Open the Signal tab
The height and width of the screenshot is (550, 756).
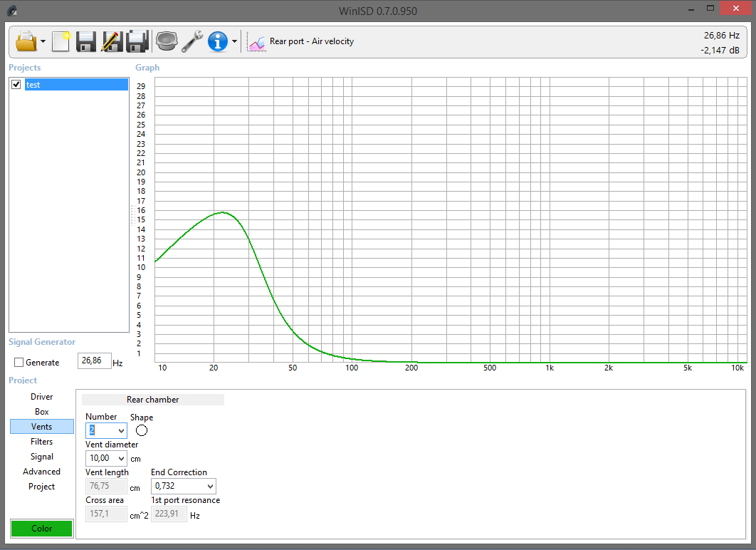pyautogui.click(x=41, y=457)
